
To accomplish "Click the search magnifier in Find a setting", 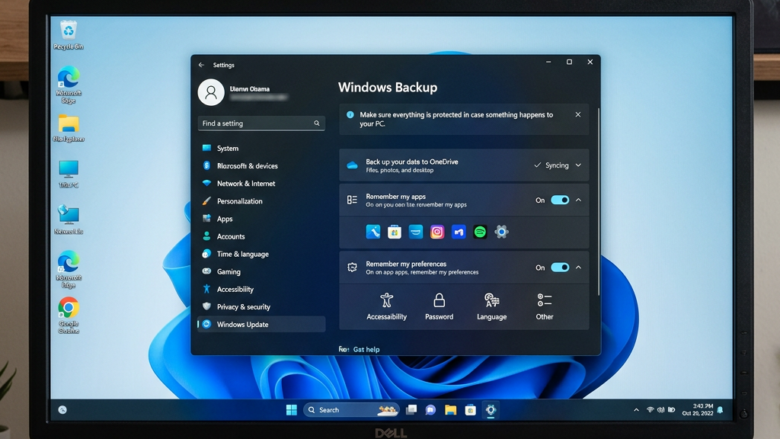I will pyautogui.click(x=317, y=123).
